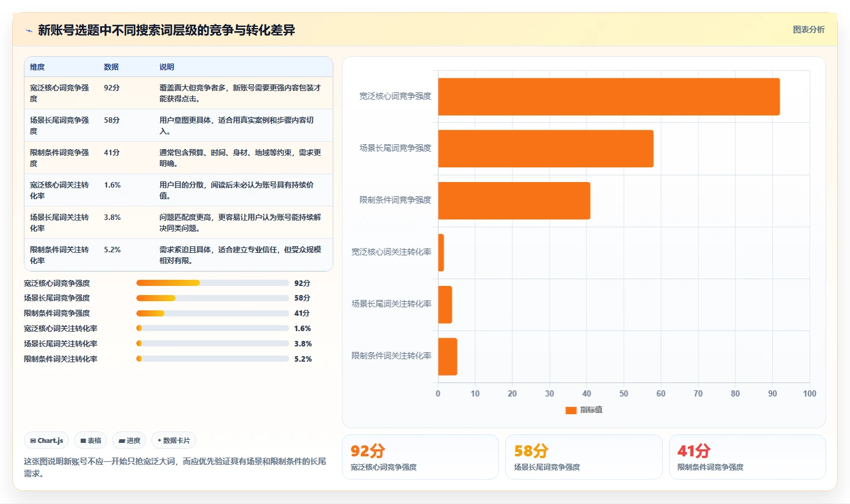Click the orange 指标值 legend swatch
The width and height of the screenshot is (850, 504).
click(x=571, y=410)
